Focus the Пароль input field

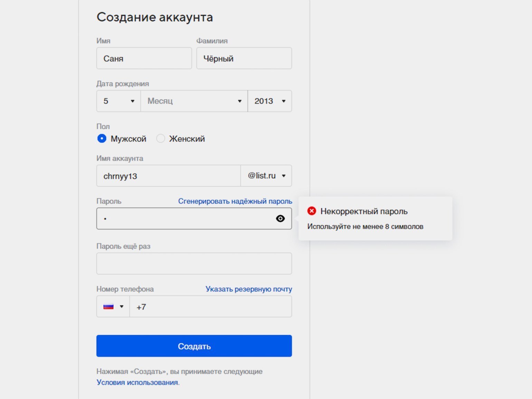tap(194, 218)
